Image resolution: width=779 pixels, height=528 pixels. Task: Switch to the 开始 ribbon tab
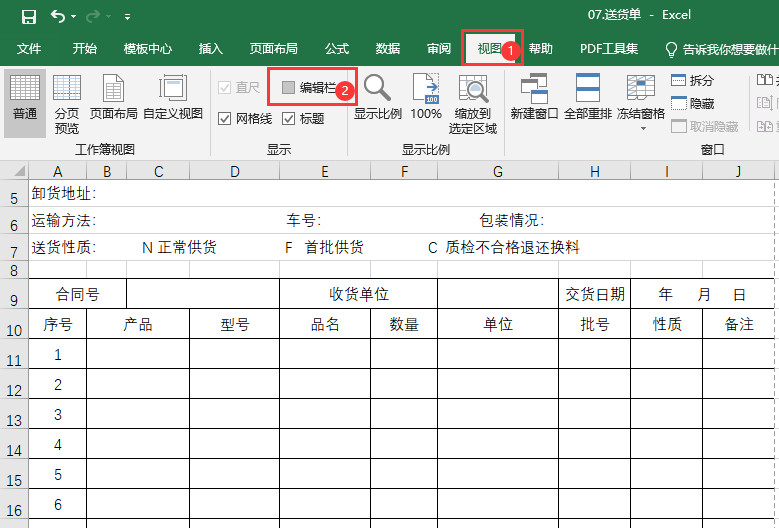pos(84,49)
